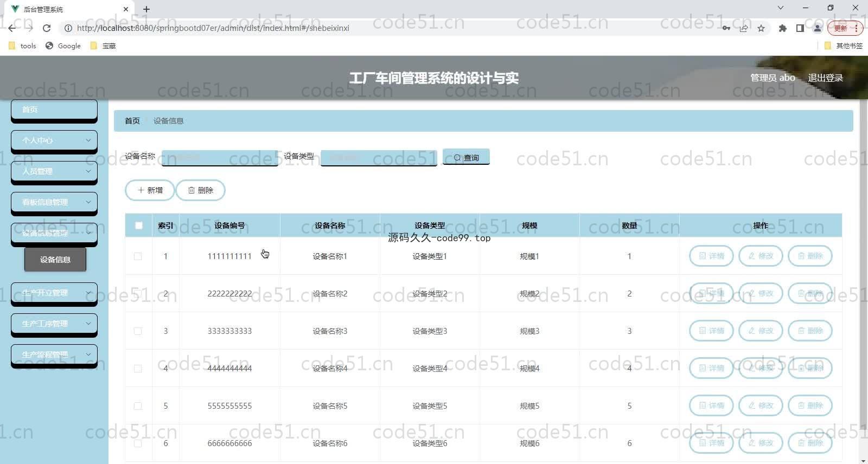
Task: Click the browser address bar URL
Action: (213, 28)
